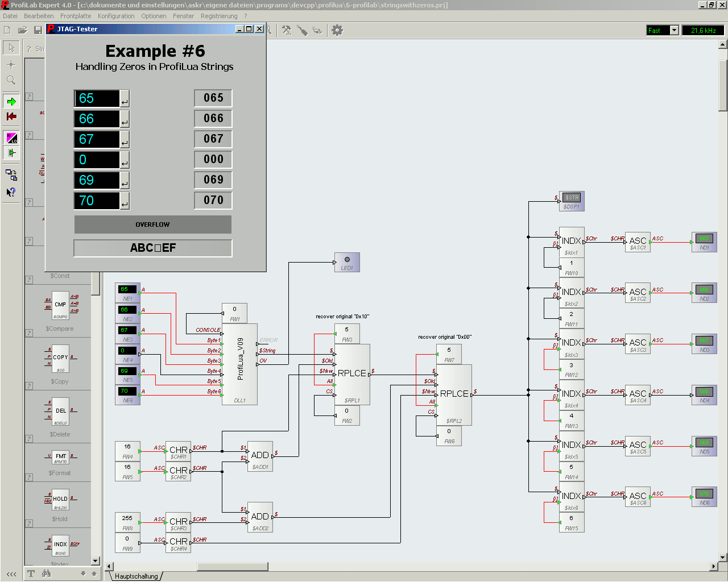
Task: Collapse library panel with <<< button
Action: pos(11,574)
